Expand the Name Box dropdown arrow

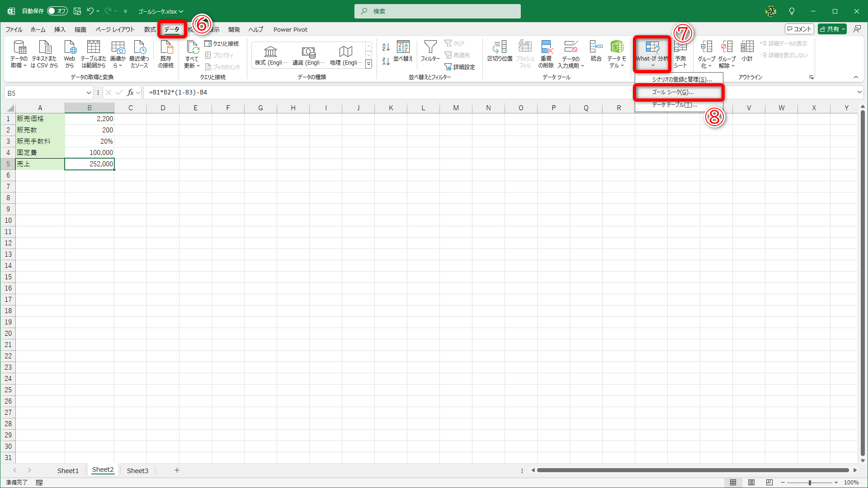pyautogui.click(x=89, y=93)
